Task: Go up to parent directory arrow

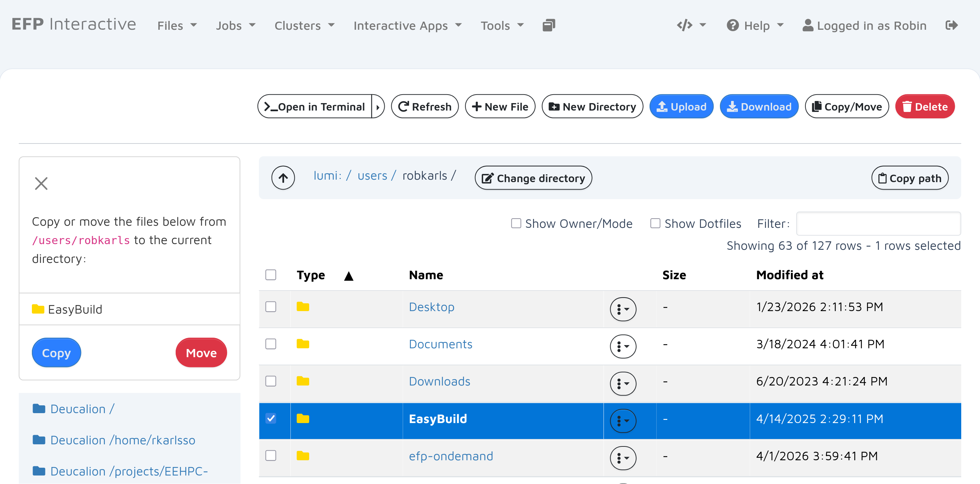Action: 283,178
